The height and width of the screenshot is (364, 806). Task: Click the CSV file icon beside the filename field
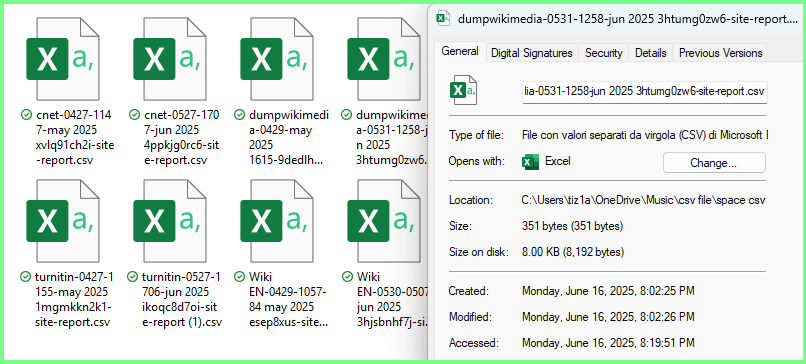click(463, 89)
